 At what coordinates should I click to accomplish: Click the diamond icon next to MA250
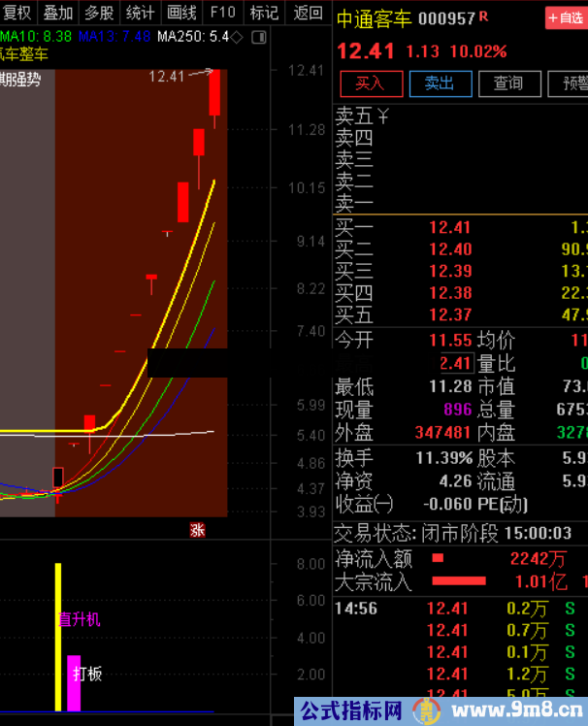click(x=237, y=37)
